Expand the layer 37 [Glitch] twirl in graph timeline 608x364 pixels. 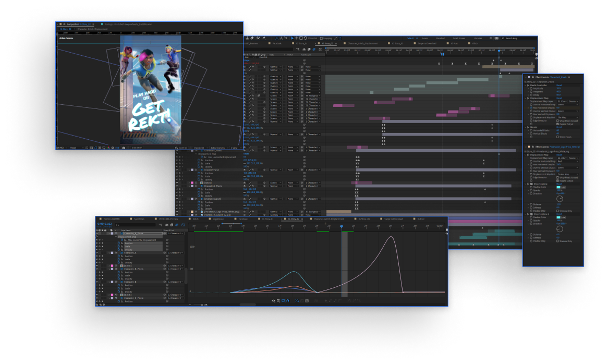tap(109, 265)
